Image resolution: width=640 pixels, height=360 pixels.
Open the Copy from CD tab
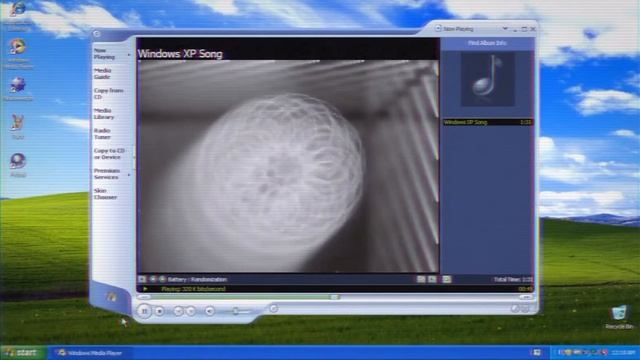[x=108, y=93]
